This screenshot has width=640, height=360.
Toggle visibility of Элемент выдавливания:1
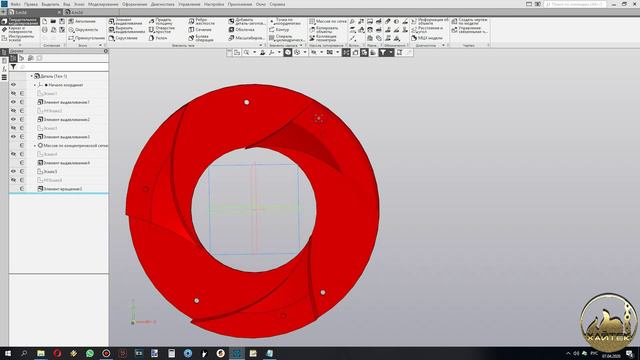tap(13, 102)
